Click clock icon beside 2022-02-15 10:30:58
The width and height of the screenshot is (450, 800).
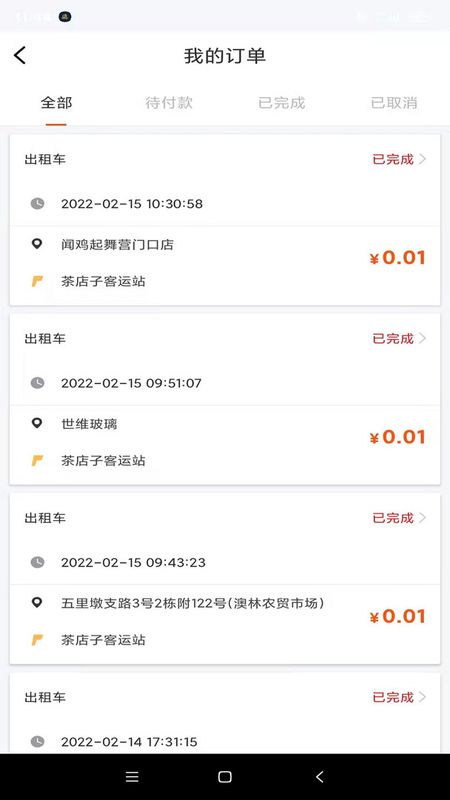(37, 204)
